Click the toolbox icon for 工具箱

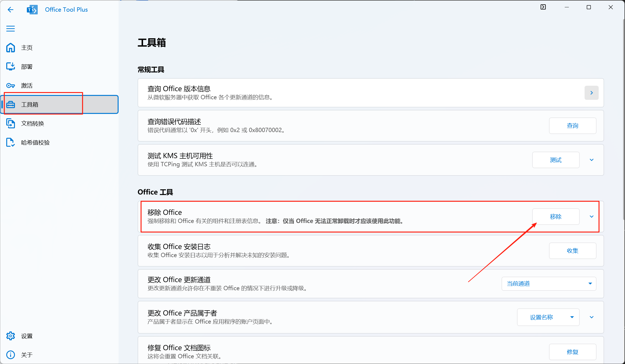(11, 104)
